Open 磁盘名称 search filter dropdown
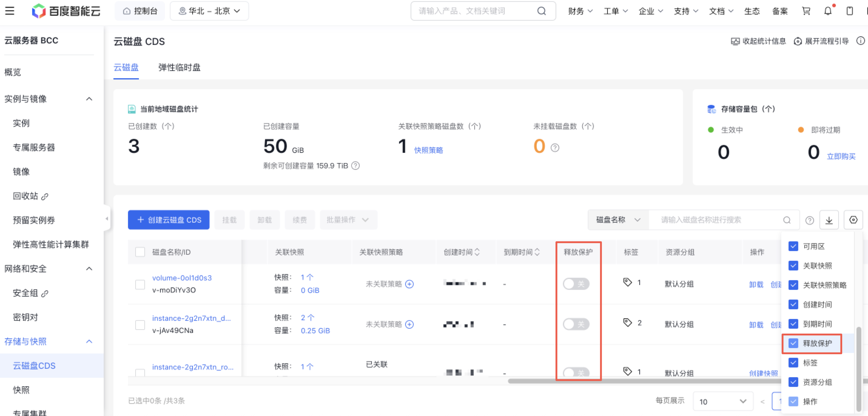The height and width of the screenshot is (416, 868). click(618, 220)
